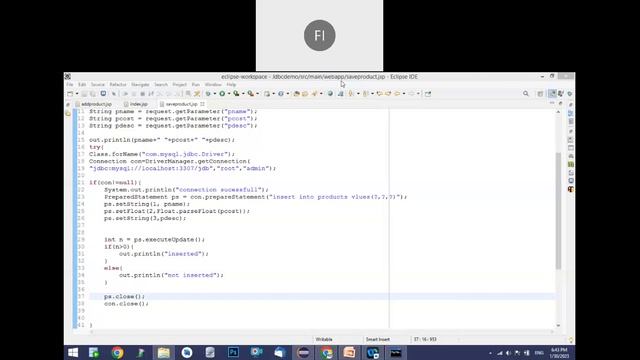Image resolution: width=640 pixels, height=360 pixels.
Task: Open the Refactor menu
Action: (118, 84)
